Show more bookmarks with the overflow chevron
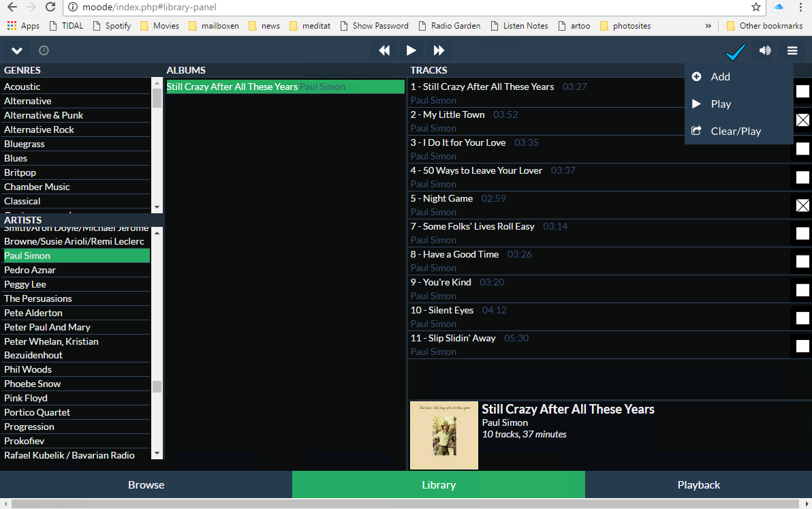Image resolution: width=812 pixels, height=509 pixels. [708, 26]
